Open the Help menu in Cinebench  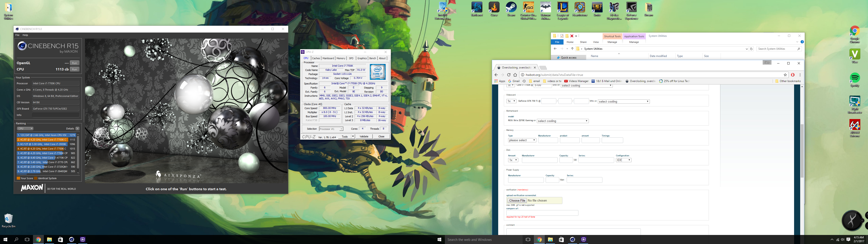point(25,35)
